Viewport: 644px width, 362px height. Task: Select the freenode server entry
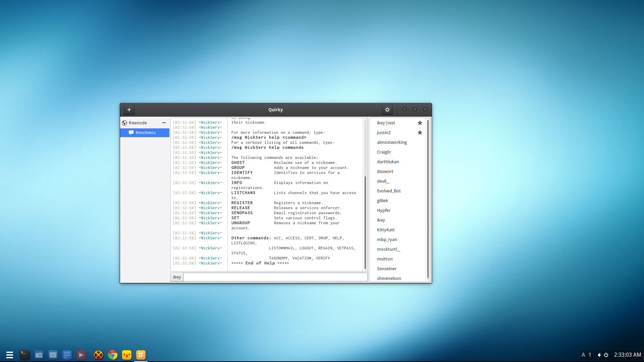click(145, 123)
